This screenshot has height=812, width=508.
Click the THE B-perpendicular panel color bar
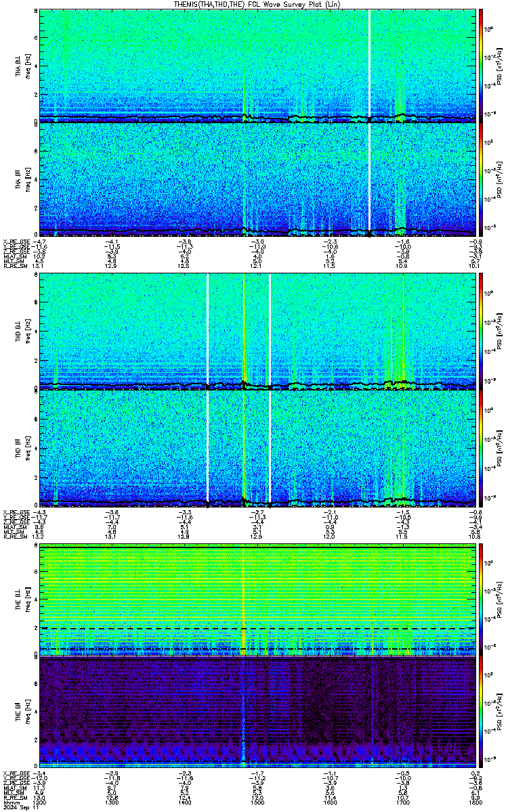(x=481, y=600)
